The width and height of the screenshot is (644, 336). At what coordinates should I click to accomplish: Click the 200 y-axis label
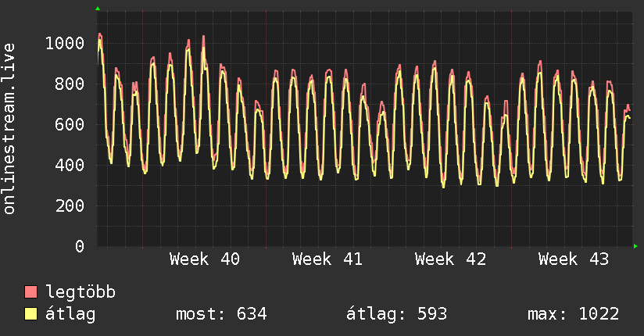pos(70,206)
